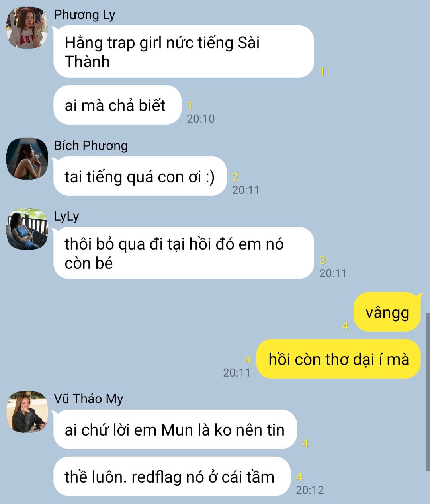Open Vũ Thảo My's profile picture
Image resolution: width=430 pixels, height=504 pixels.
pos(27,412)
